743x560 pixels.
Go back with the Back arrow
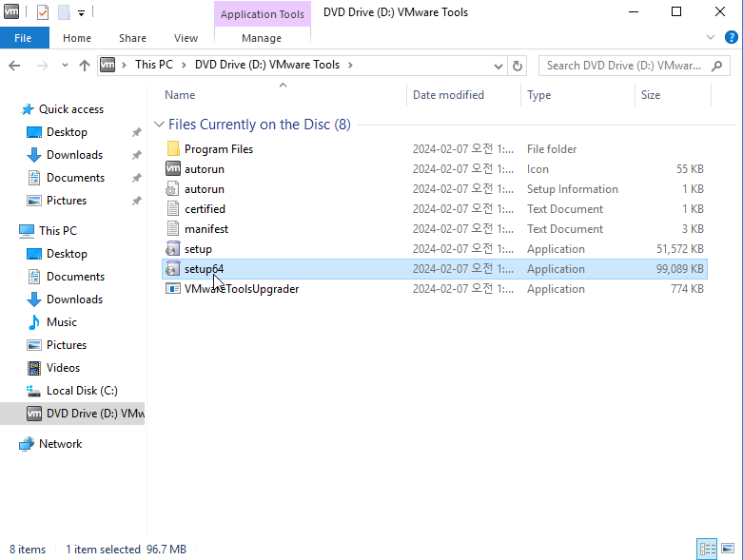[x=14, y=66]
